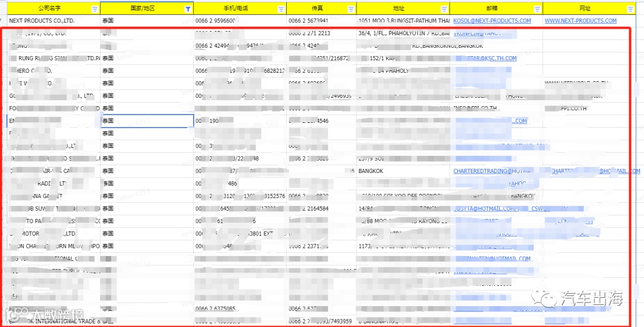Select the 手机/电话 header cell
This screenshot has height=327, width=644.
coord(240,8)
